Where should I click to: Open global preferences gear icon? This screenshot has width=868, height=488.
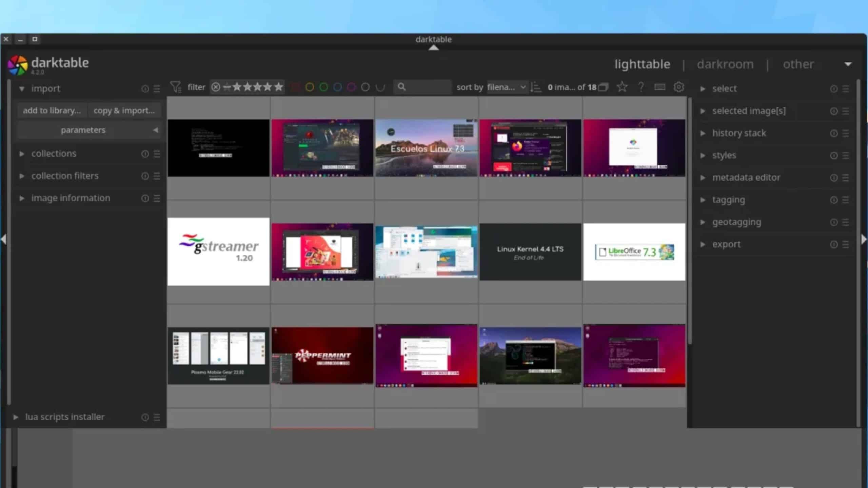679,87
